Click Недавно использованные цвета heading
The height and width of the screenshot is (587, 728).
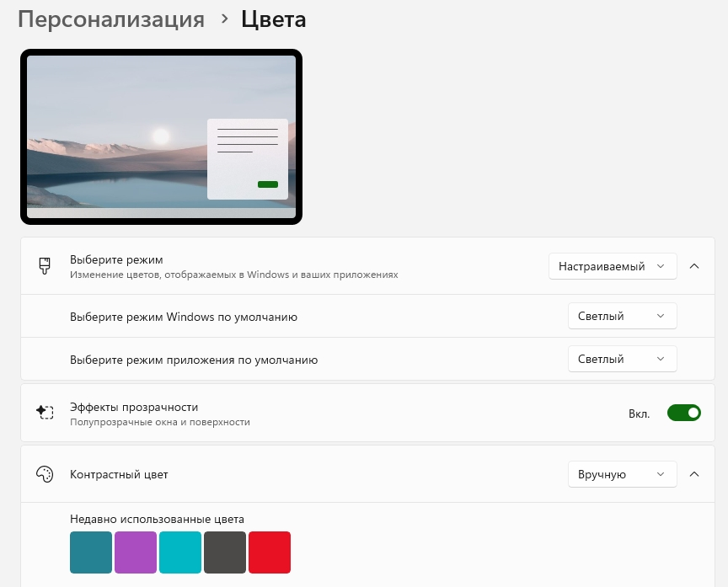(157, 519)
